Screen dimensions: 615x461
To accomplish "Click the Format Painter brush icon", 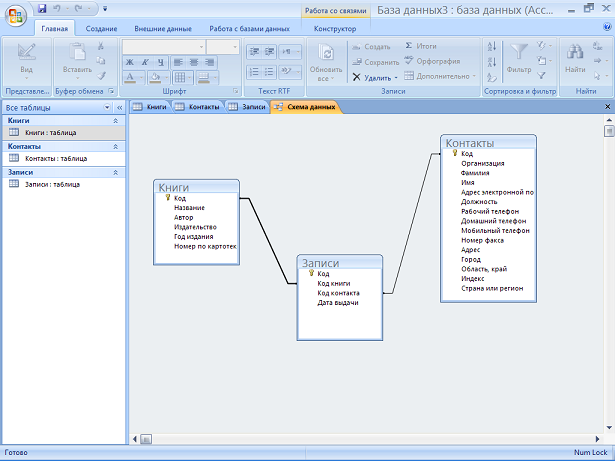I will (101, 75).
